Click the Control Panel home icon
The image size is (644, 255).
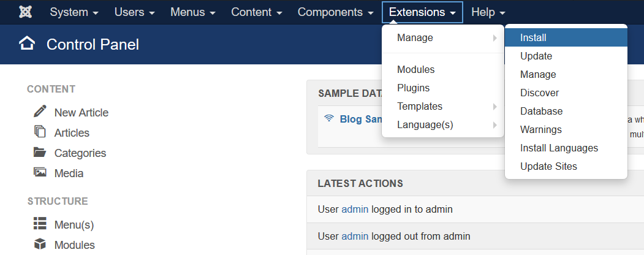coord(27,44)
